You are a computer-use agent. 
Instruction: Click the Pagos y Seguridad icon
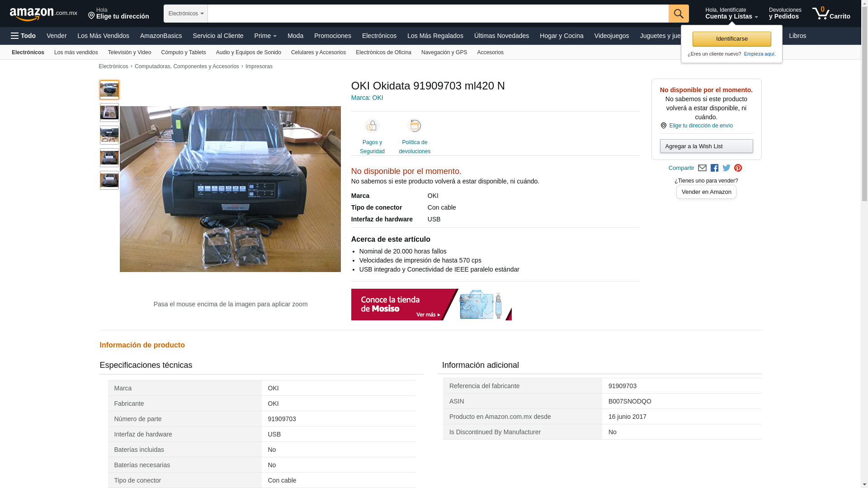tap(372, 127)
